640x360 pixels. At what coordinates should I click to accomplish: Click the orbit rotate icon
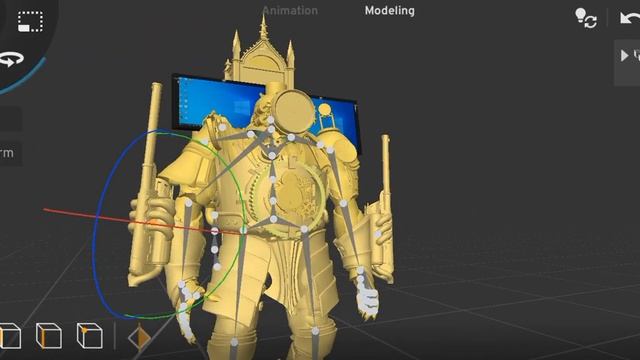pyautogui.click(x=11, y=60)
